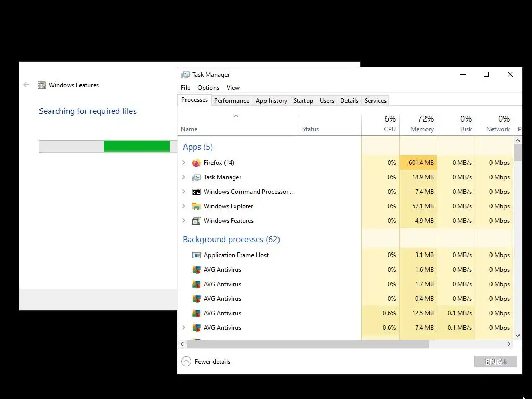
Task: Click the horizontal scrollbar thumb
Action: (x=308, y=344)
